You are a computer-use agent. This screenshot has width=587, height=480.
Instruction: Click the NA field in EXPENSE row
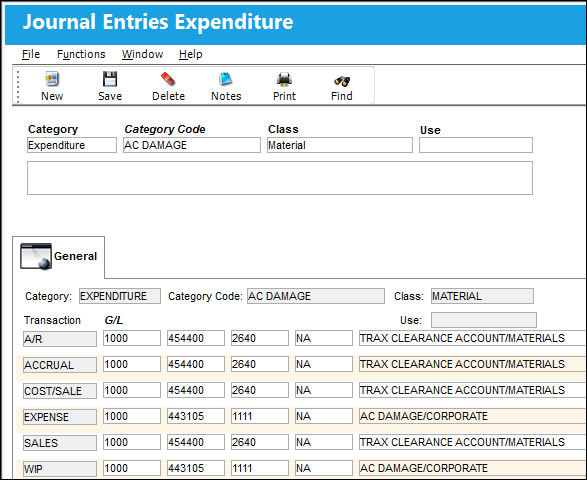[x=324, y=416]
